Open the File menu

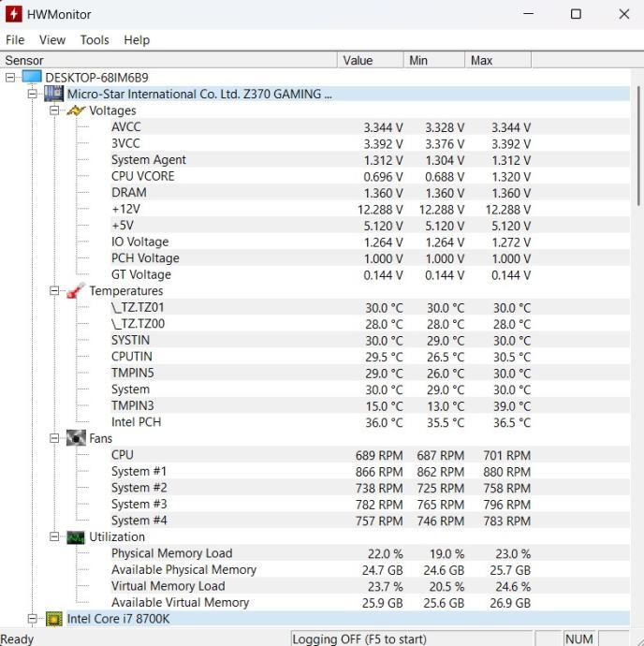[15, 40]
